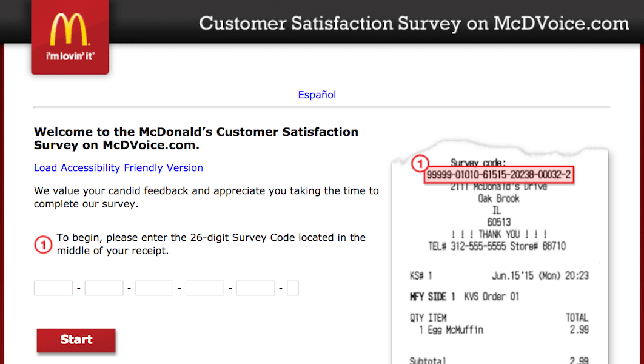Focus the last single-digit code field
Image resolution: width=644 pixels, height=364 pixels.
293,288
